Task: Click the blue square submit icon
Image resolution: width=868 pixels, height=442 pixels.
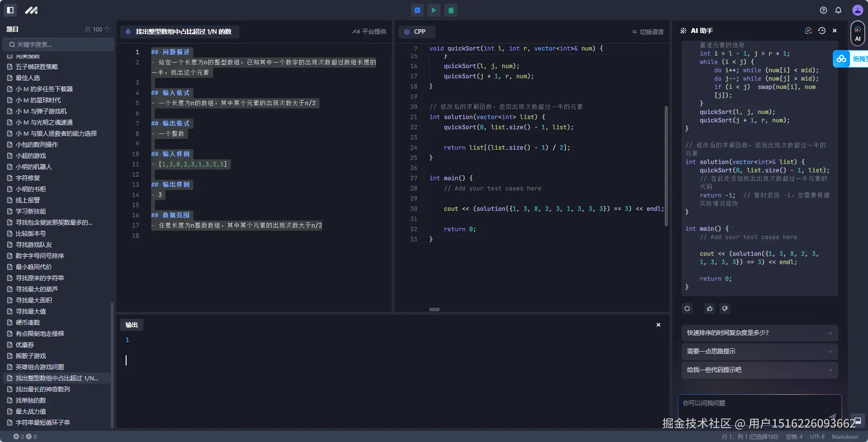Action: click(x=417, y=10)
